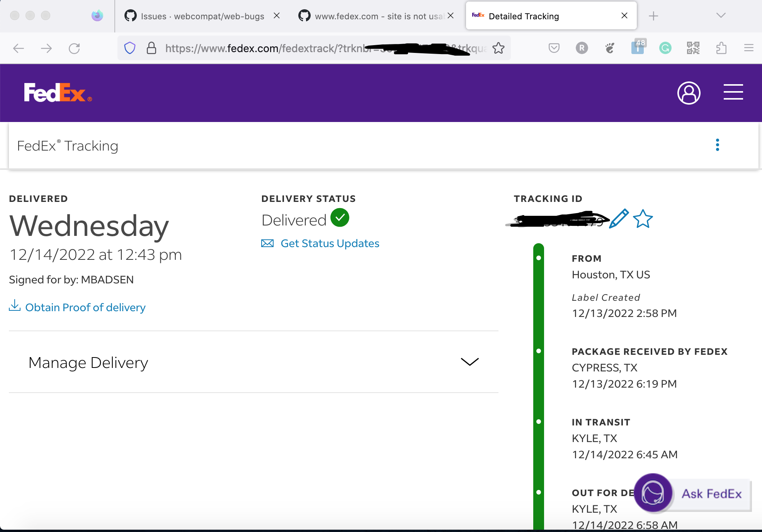Open the Pocket save icon
This screenshot has height=532, width=762.
(x=554, y=48)
